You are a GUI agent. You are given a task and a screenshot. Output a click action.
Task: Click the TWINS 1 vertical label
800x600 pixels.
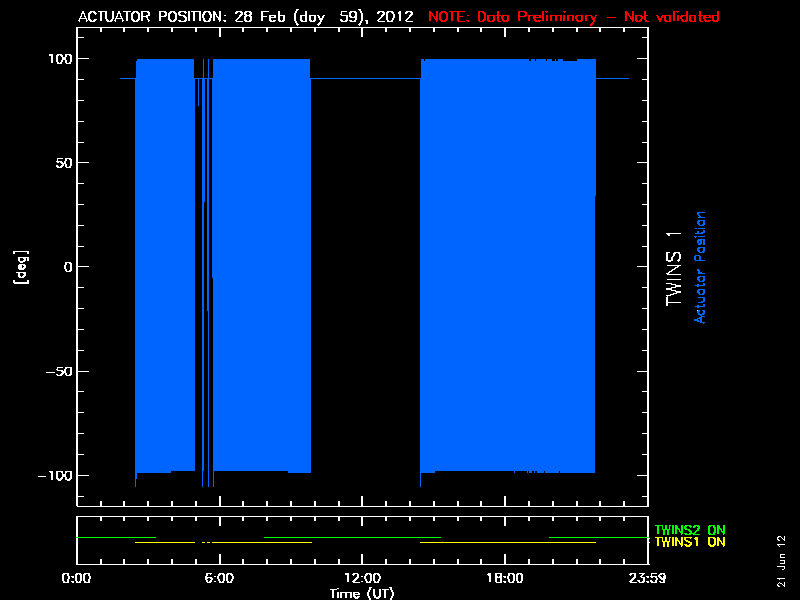tap(674, 267)
